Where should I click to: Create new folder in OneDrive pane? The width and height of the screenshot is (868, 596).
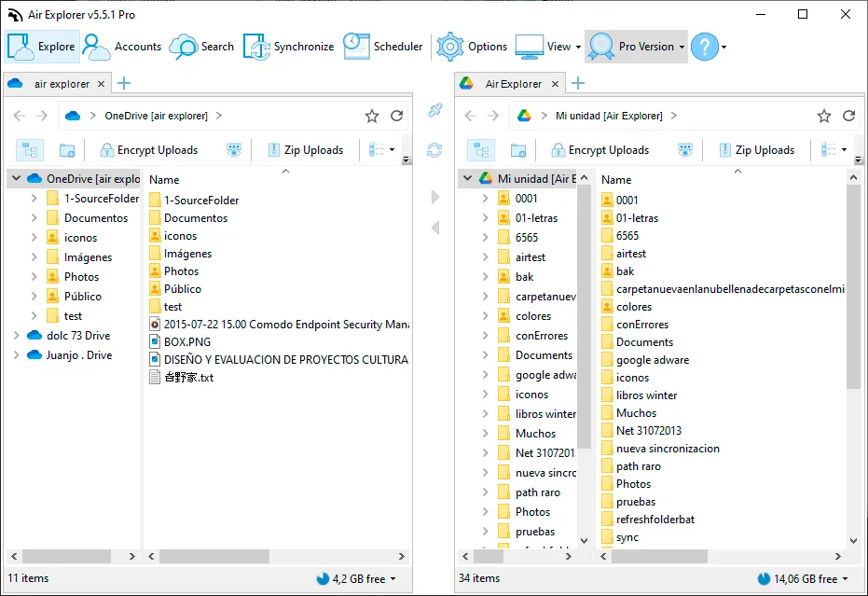point(67,150)
